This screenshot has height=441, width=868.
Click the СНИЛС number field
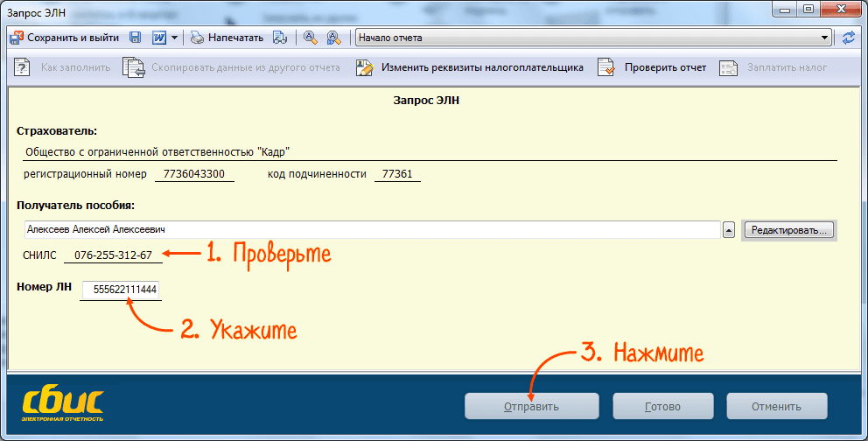click(113, 255)
